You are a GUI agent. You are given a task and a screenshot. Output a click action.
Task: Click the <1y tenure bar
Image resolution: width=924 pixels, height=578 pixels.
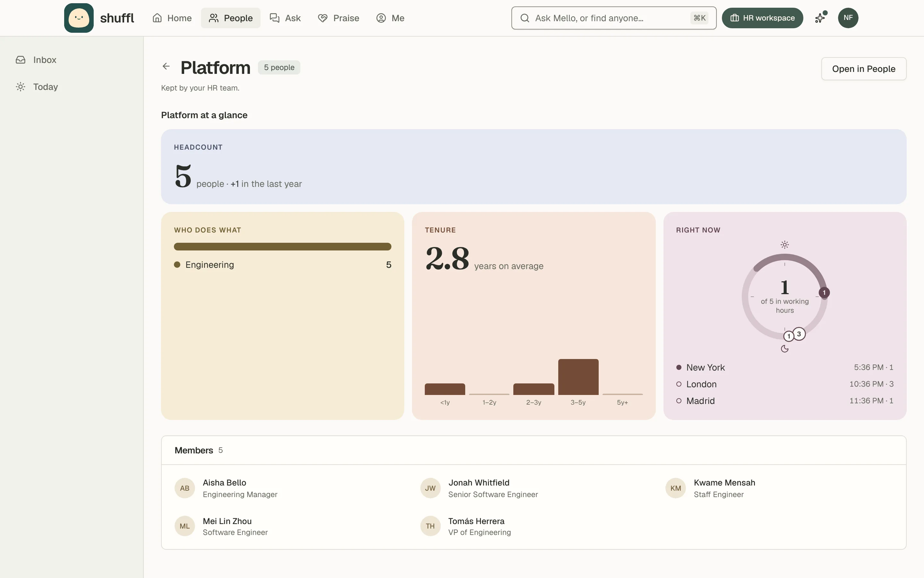pos(445,389)
